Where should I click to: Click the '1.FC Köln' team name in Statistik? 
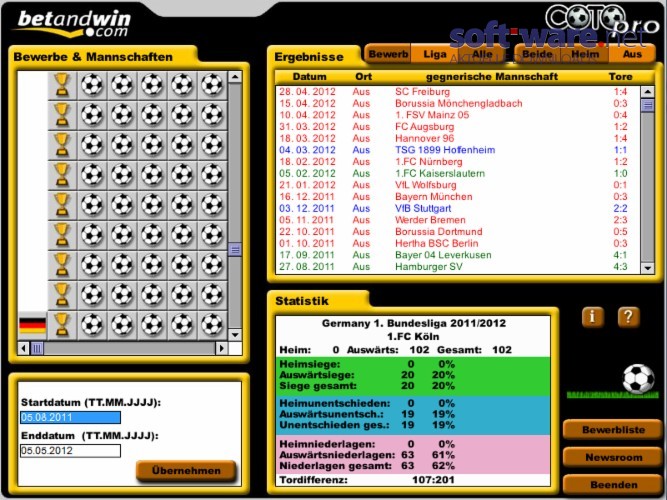click(x=413, y=337)
